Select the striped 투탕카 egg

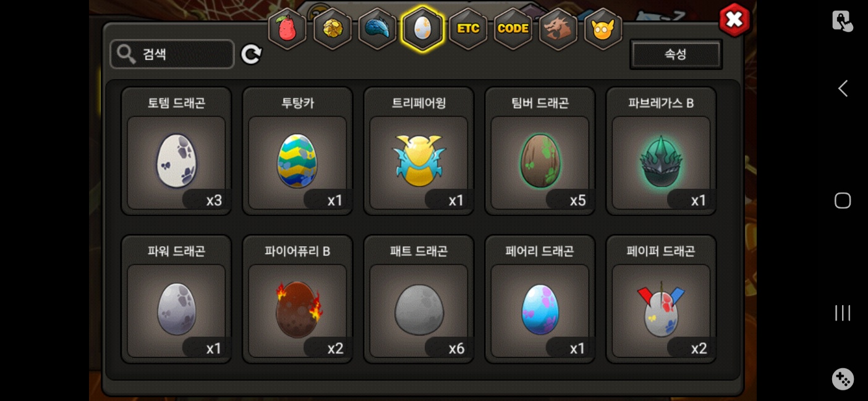[x=297, y=151]
